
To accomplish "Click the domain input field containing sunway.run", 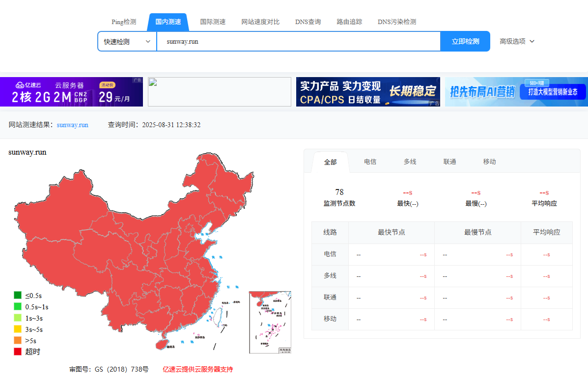I will click(298, 42).
